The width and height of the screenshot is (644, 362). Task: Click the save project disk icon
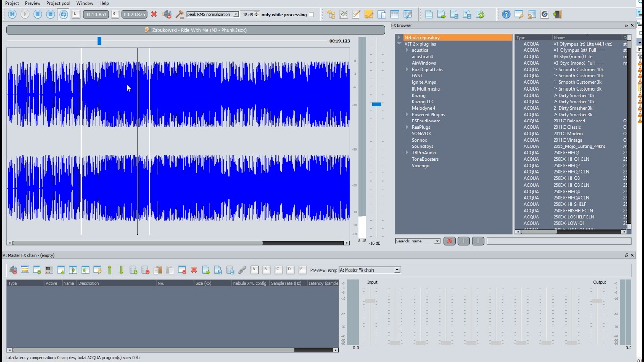click(x=454, y=14)
